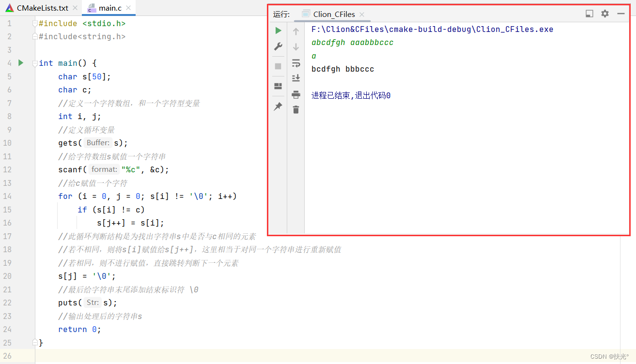Close the CMakeLists.txt tab
The height and width of the screenshot is (364, 636).
[x=75, y=8]
